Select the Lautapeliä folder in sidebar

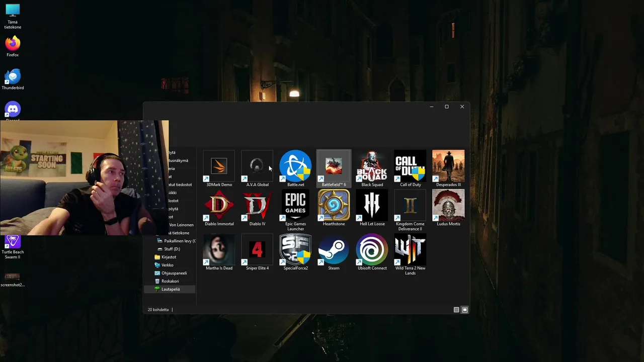170,289
